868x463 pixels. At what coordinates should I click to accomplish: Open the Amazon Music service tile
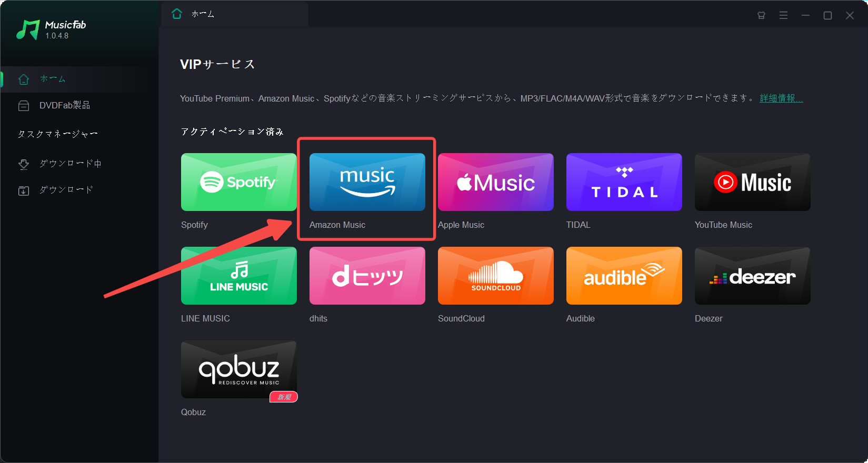367,182
